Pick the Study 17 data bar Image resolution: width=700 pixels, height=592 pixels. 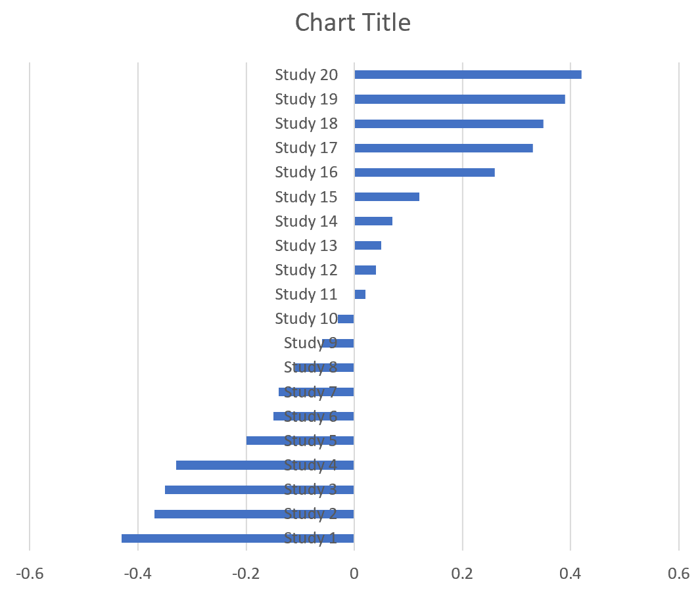[443, 148]
